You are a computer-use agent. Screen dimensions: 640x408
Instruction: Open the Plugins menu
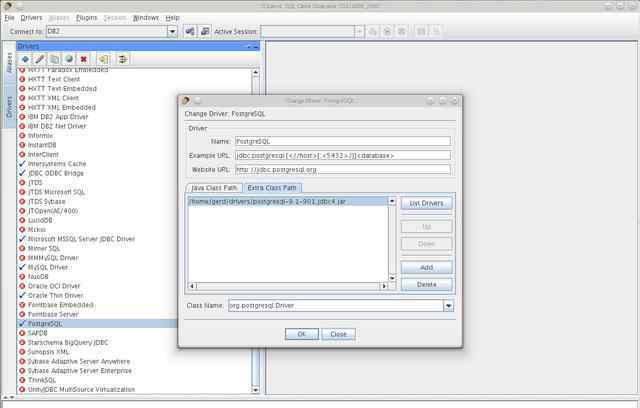pos(87,18)
